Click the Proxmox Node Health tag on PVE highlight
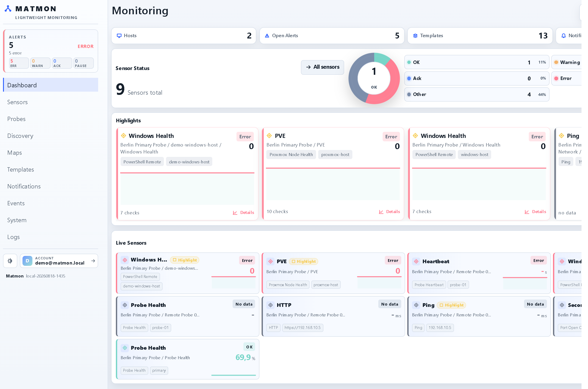The height and width of the screenshot is (389, 588). click(x=291, y=155)
